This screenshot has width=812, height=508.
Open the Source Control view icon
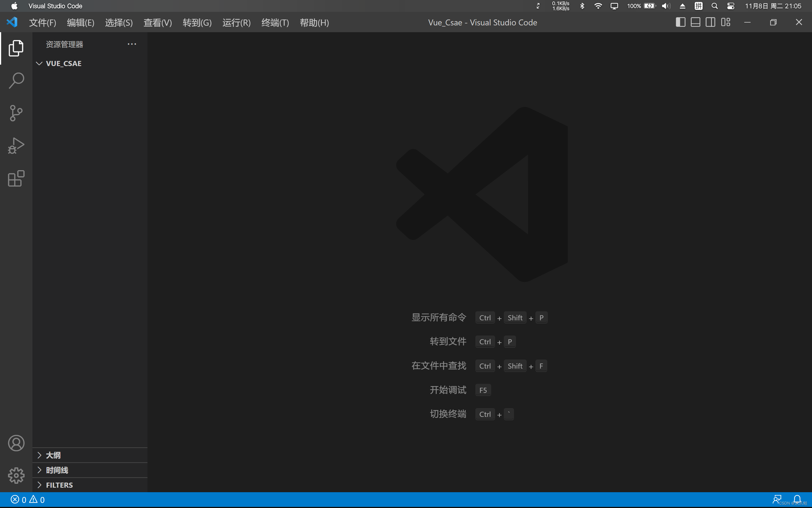[16, 113]
